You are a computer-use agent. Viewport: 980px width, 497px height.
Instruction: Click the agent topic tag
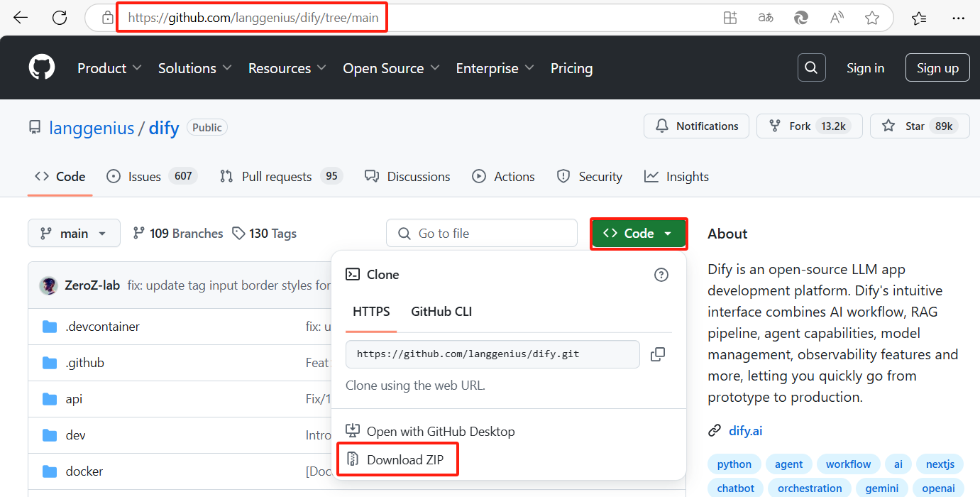coord(788,464)
